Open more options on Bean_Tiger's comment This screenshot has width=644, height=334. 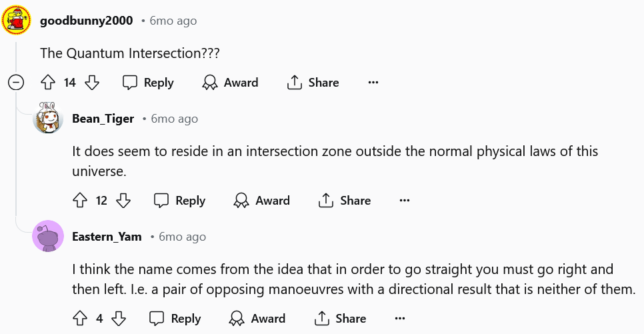click(x=405, y=201)
